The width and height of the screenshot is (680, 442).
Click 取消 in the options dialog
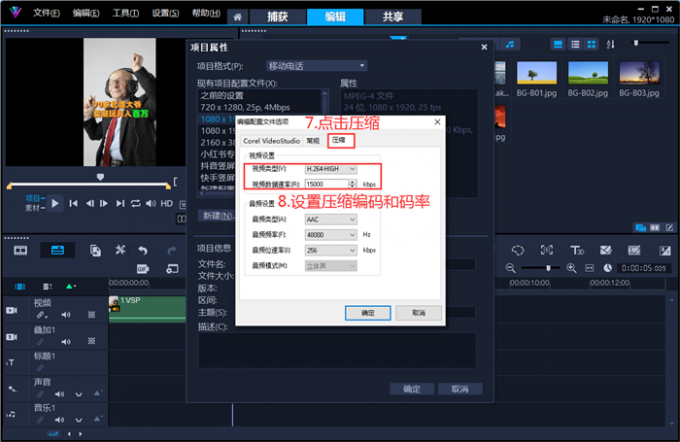point(418,313)
